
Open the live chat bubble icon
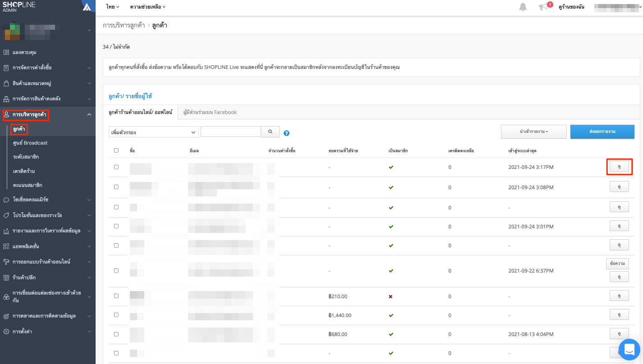[x=630, y=349]
